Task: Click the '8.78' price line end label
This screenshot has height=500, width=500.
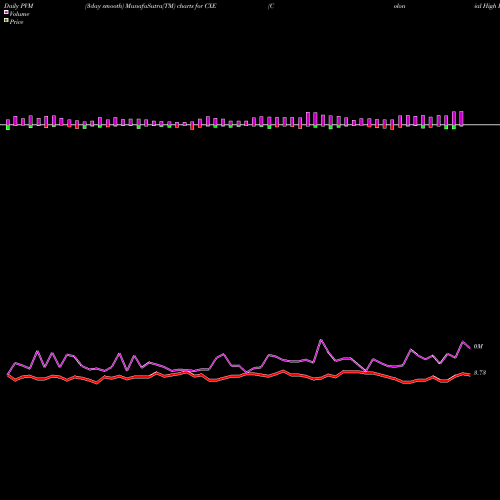Action: tap(480, 373)
